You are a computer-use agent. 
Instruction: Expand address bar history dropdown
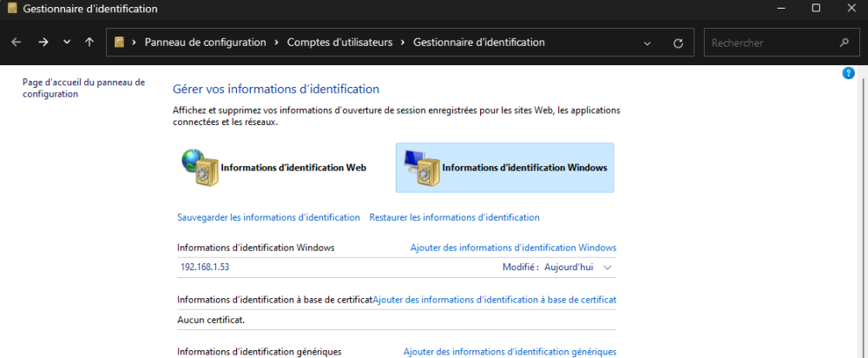click(648, 43)
